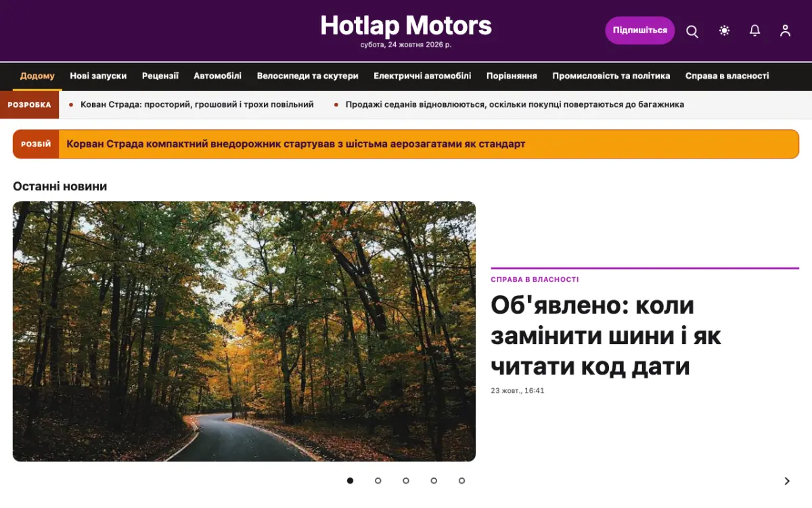Viewport: 812px width, 508px height.
Task: Click the РОЗРОБКА ticker label
Action: (29, 105)
